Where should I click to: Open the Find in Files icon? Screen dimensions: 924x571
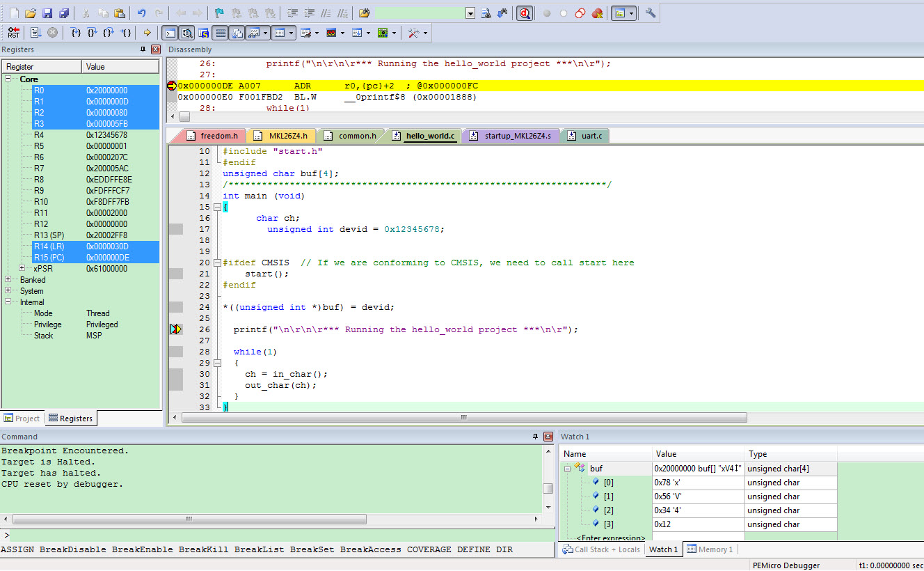coord(364,13)
